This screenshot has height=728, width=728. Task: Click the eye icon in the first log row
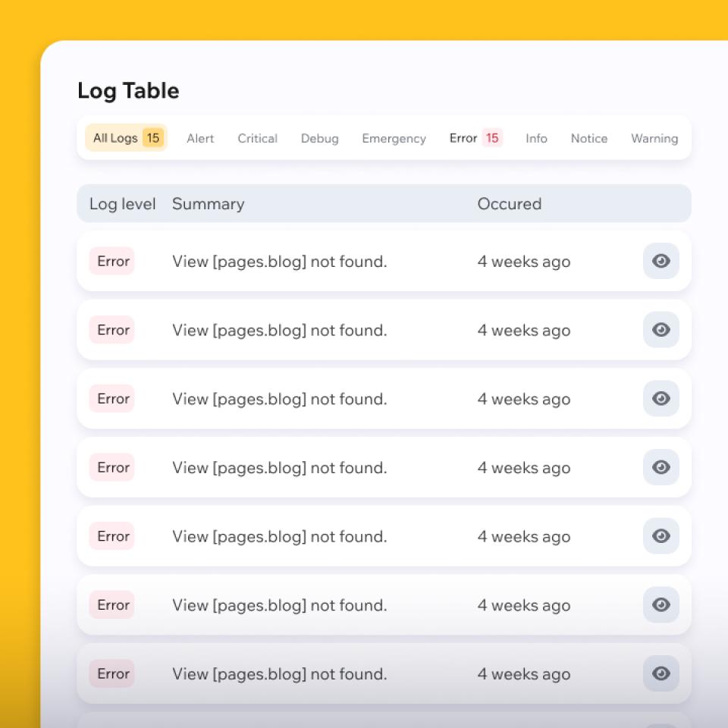pyautogui.click(x=661, y=261)
